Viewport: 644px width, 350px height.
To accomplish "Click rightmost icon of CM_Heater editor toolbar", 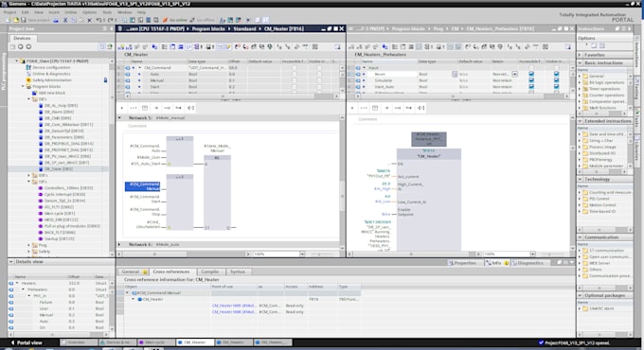I will click(x=337, y=46).
